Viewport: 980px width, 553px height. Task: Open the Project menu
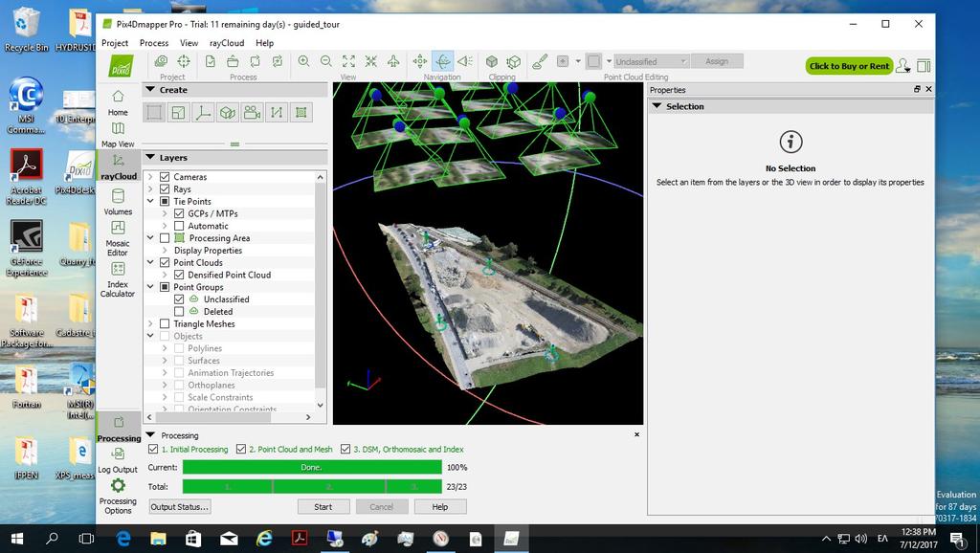click(x=115, y=43)
